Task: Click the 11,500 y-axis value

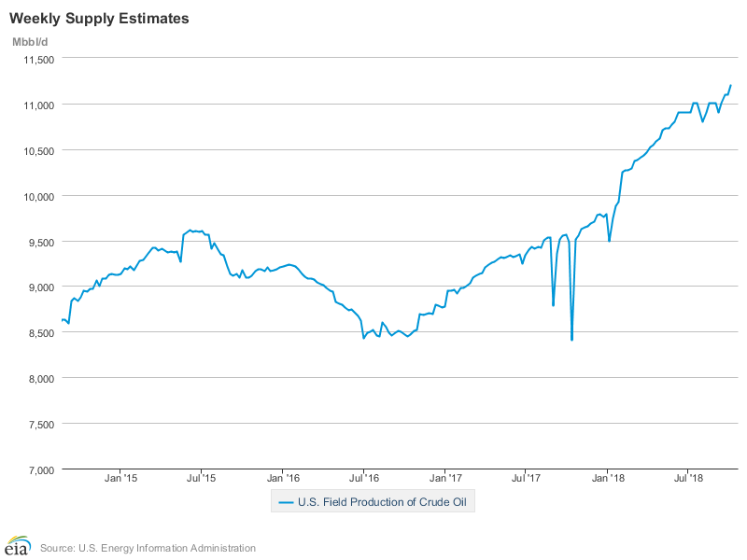Action: [x=38, y=59]
